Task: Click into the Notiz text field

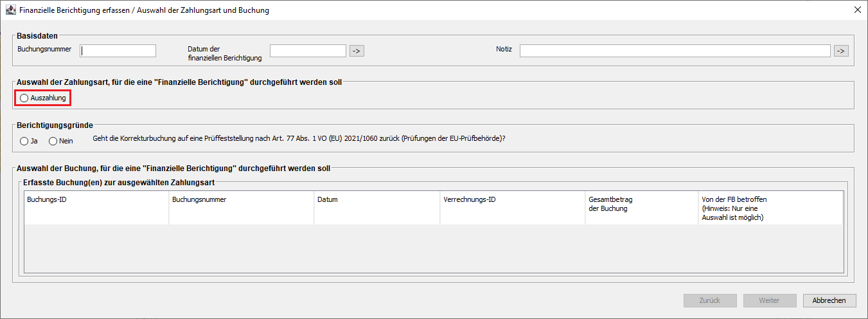Action: 675,51
